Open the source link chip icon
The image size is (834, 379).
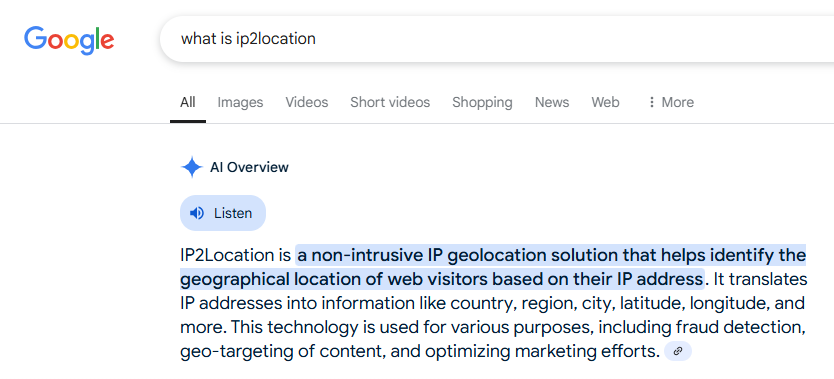tap(678, 351)
